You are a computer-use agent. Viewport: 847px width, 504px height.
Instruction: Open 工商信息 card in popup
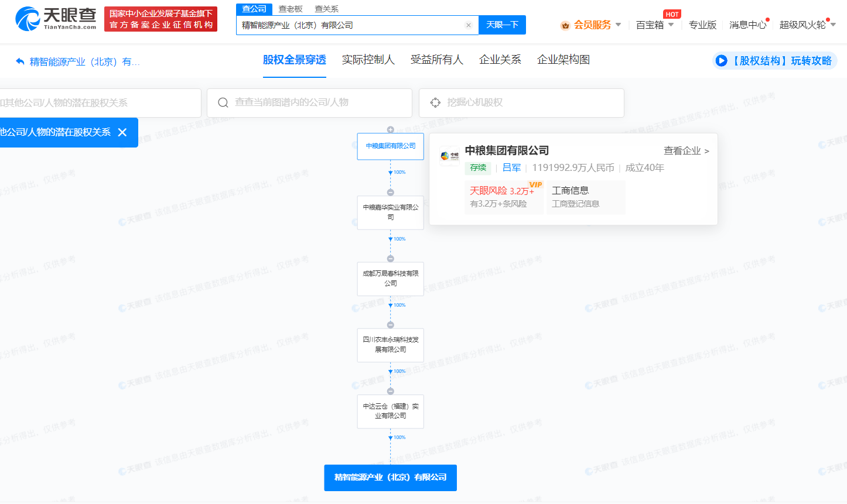(586, 197)
